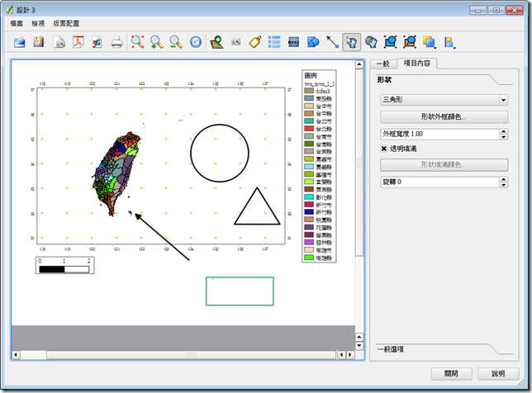The width and height of the screenshot is (532, 393).
Task: Click the 說明 button
Action: click(498, 373)
